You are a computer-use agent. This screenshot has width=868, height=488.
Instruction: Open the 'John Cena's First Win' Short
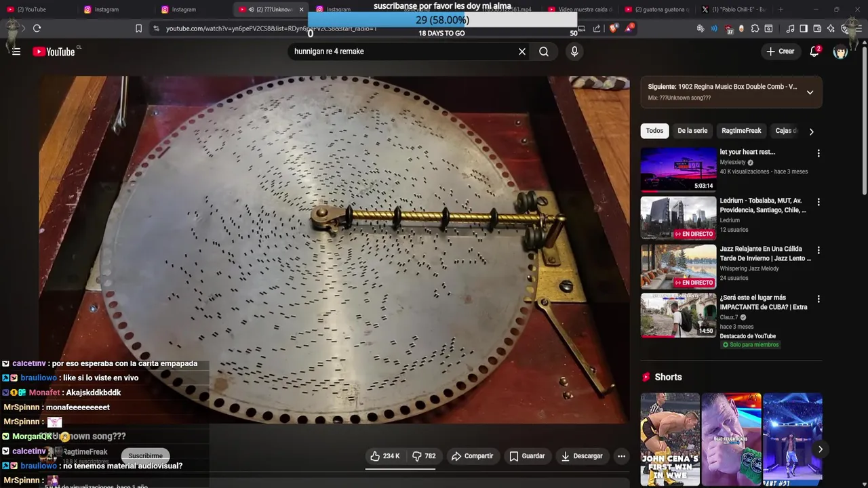pyautogui.click(x=670, y=439)
